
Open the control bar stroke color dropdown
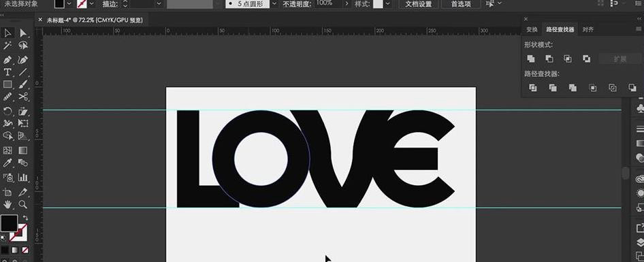point(91,3)
